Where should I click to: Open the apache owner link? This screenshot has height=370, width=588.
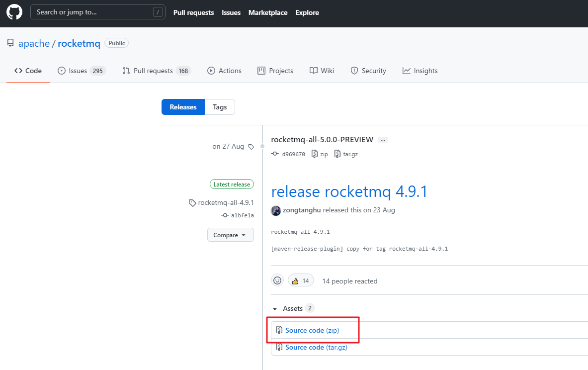(34, 44)
